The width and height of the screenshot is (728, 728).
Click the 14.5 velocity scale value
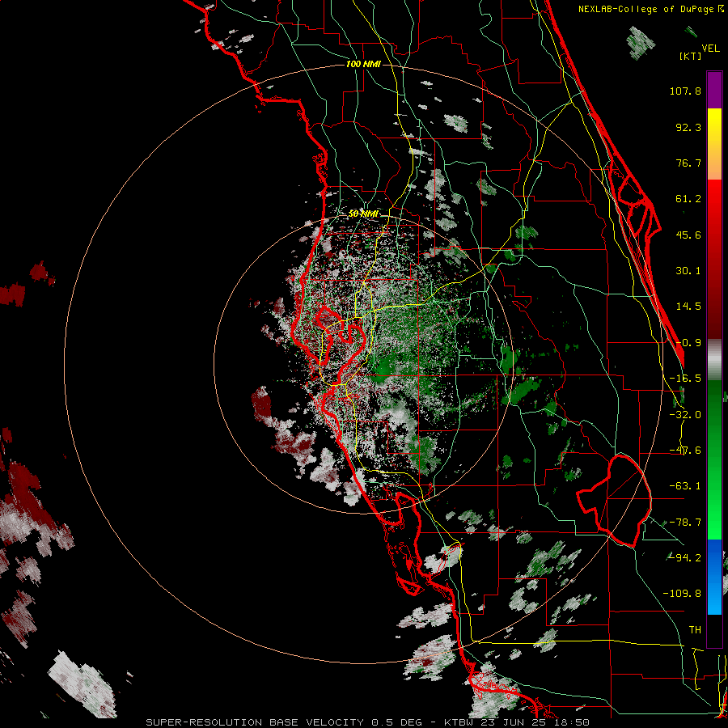[688, 307]
